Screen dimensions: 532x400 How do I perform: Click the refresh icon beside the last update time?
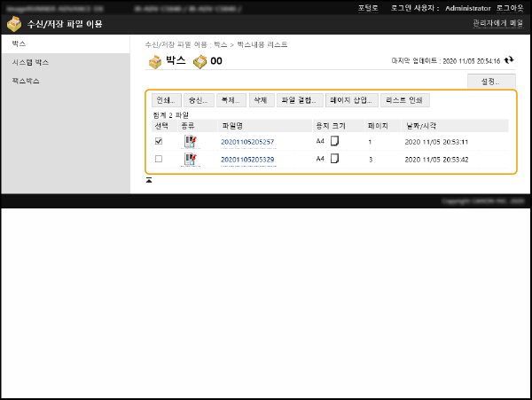click(509, 61)
